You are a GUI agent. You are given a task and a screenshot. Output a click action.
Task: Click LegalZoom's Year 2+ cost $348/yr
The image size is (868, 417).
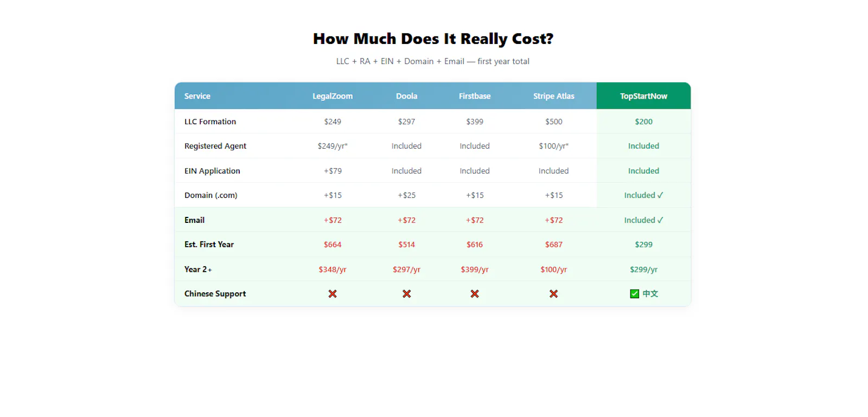pyautogui.click(x=333, y=270)
